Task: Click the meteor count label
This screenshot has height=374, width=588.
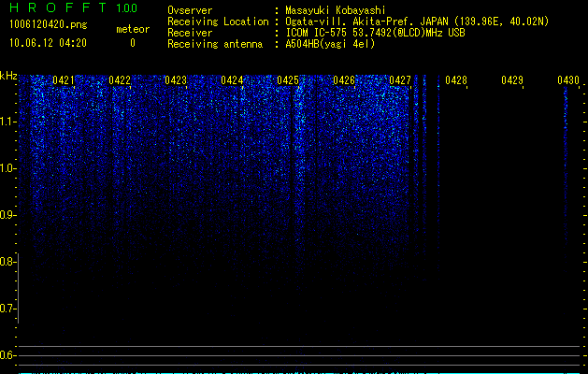Action: (x=133, y=29)
